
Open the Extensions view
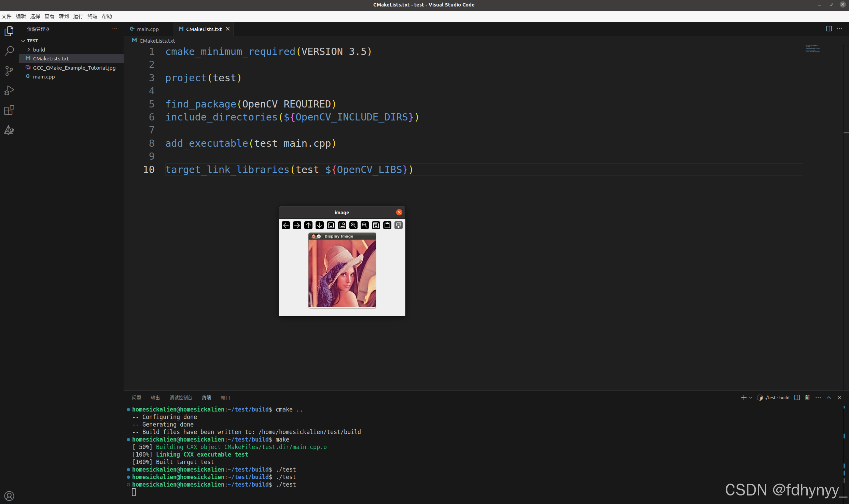click(x=9, y=110)
